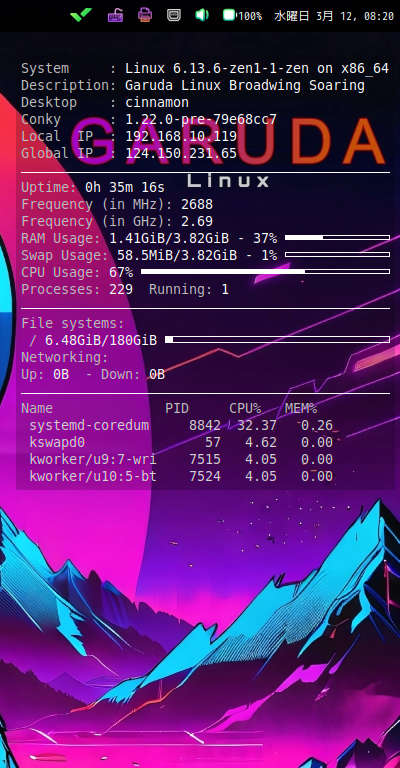Click CPU usage value '67%'
The width and height of the screenshot is (400, 768).
tap(121, 272)
